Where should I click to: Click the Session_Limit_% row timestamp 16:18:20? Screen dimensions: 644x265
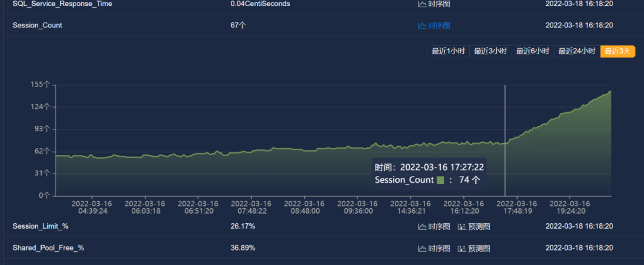[x=579, y=226]
